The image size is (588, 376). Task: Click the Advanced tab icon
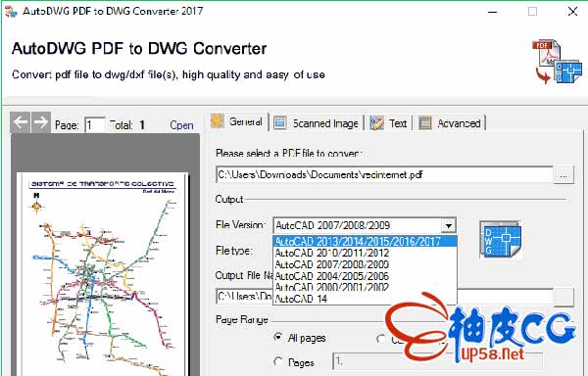click(425, 122)
